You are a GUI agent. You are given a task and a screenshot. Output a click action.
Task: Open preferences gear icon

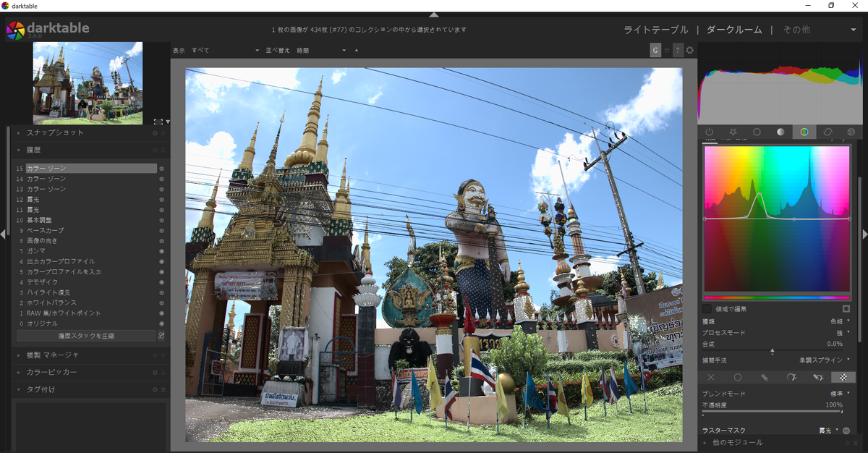coord(689,50)
